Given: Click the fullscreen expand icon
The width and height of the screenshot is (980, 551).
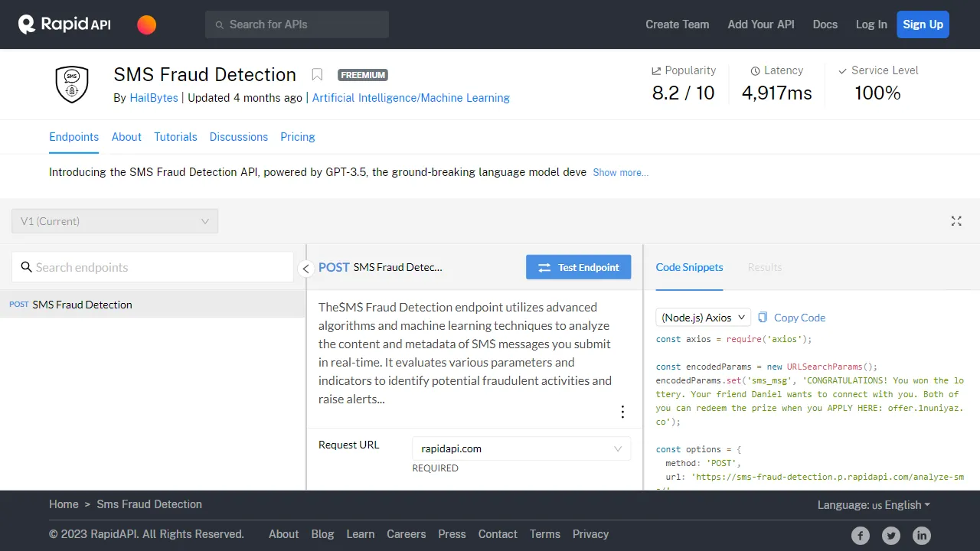Looking at the screenshot, I should point(956,221).
